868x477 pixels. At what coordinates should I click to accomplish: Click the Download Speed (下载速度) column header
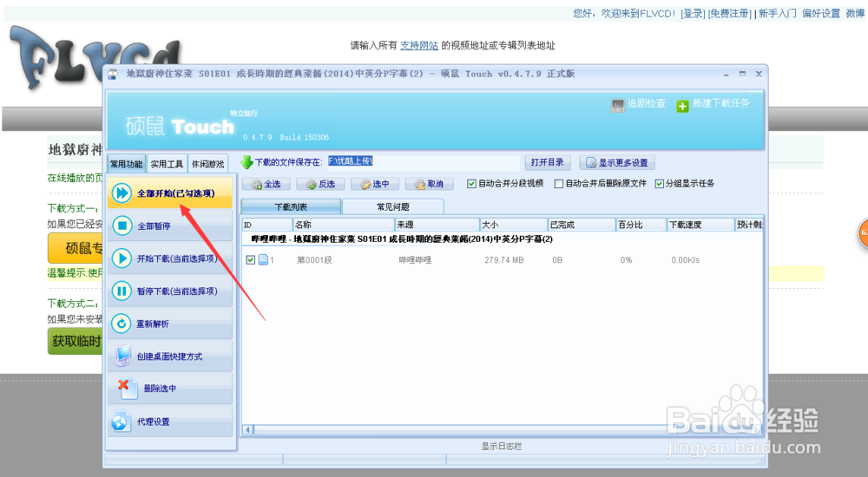pos(700,225)
